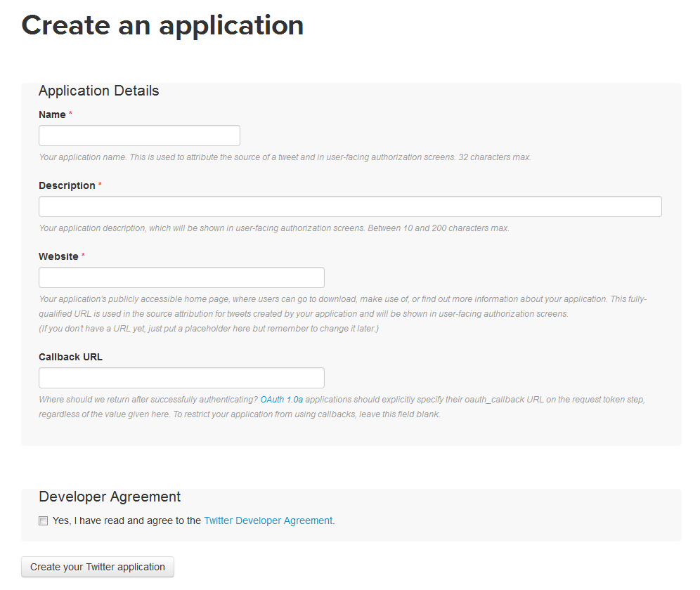Screen dimensions: 700x590
Task: Click the Create an application heading
Action: [x=162, y=25]
